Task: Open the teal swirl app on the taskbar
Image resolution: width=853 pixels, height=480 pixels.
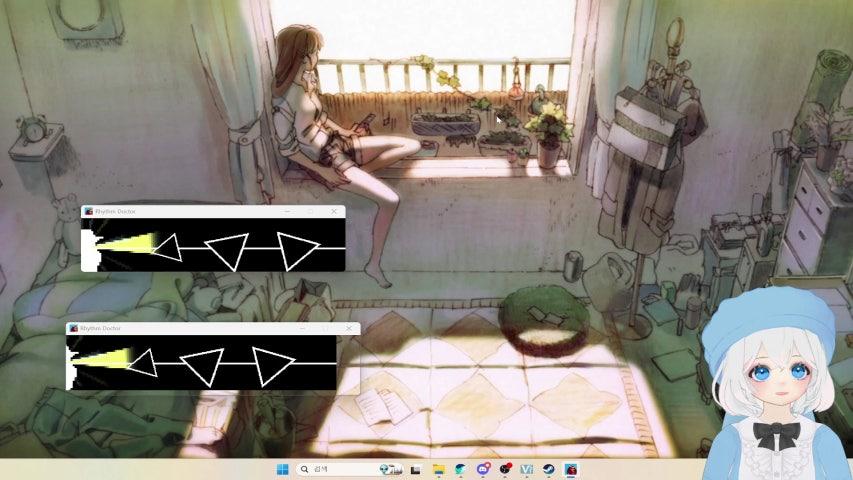Action: 460,469
